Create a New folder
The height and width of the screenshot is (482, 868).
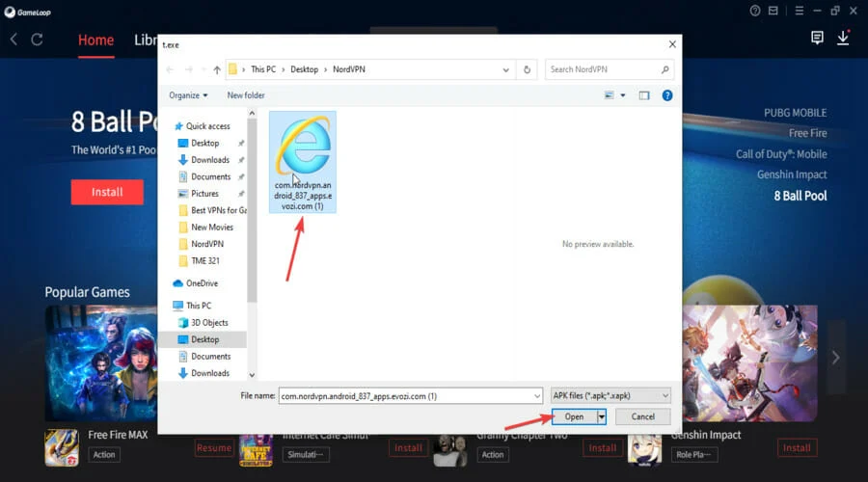tap(246, 95)
